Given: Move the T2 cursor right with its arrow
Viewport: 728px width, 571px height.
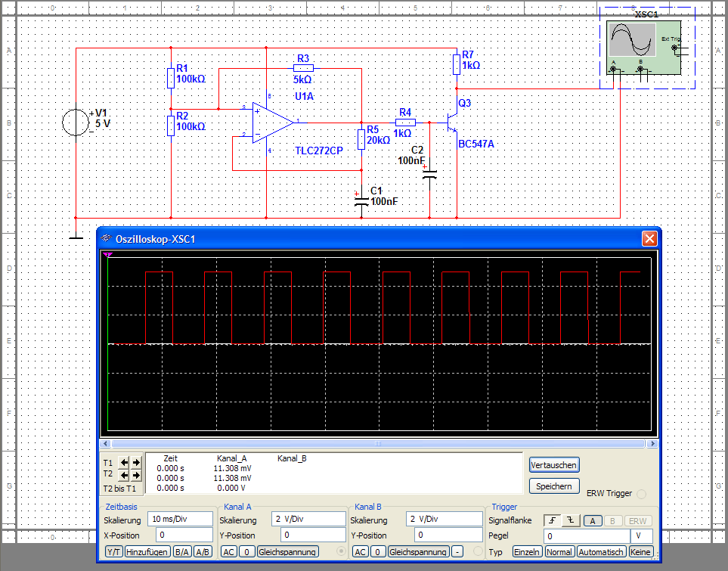Looking at the screenshot, I should tap(136, 475).
